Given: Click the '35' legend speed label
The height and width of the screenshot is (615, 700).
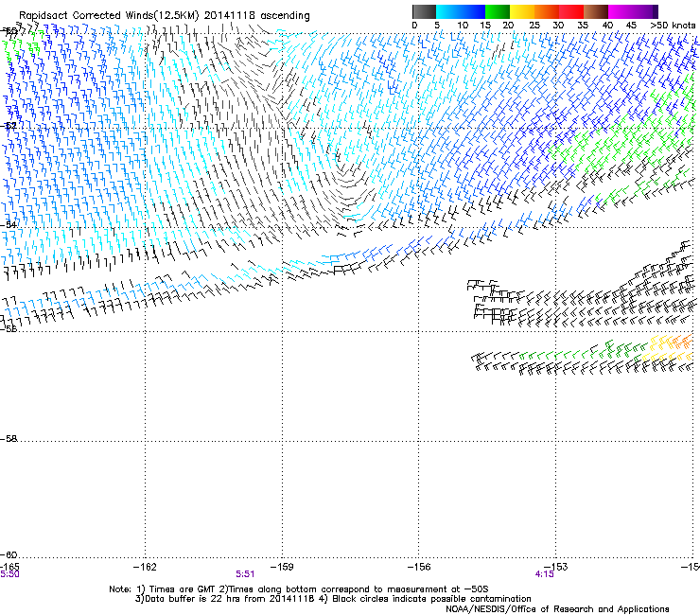Looking at the screenshot, I should (x=583, y=26).
